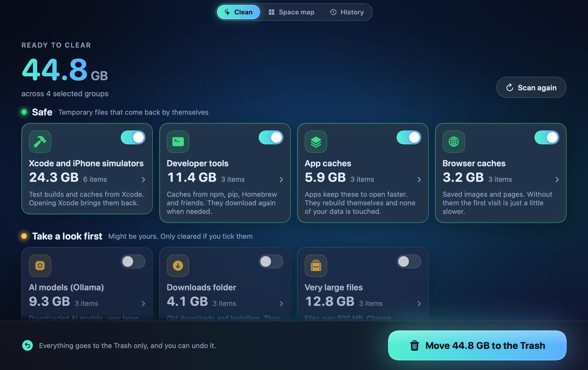
Task: Click the App caches layers icon
Action: [x=316, y=142]
